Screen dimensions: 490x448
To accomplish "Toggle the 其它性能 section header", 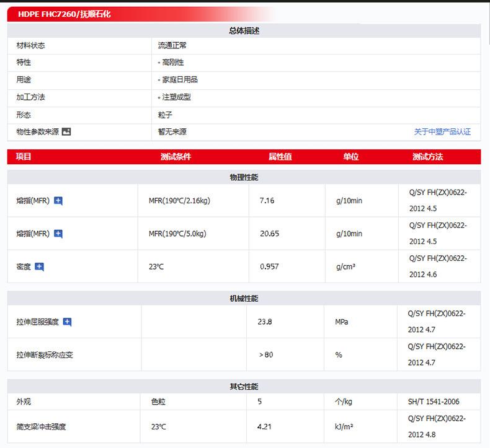I will coord(244,387).
